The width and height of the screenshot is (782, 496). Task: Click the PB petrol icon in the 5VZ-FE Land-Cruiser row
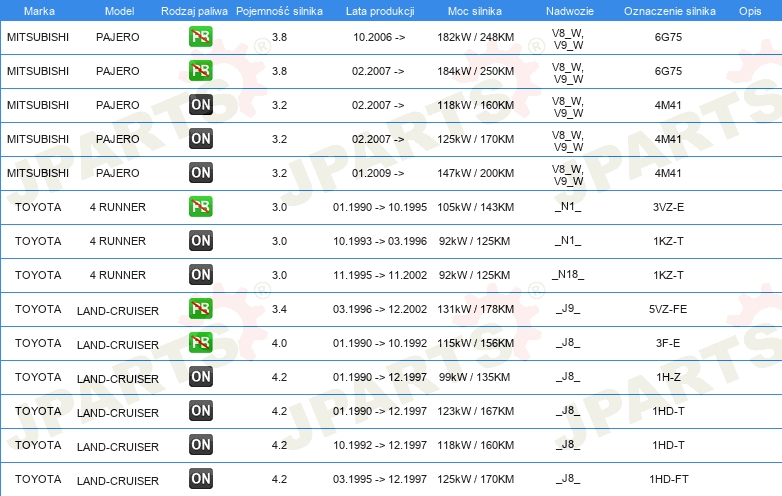[200, 309]
